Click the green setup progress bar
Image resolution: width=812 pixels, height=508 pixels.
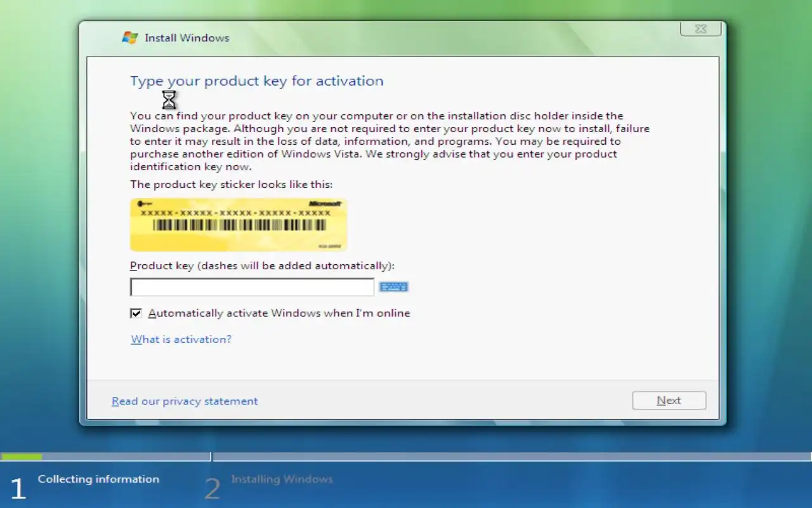pyautogui.click(x=22, y=457)
